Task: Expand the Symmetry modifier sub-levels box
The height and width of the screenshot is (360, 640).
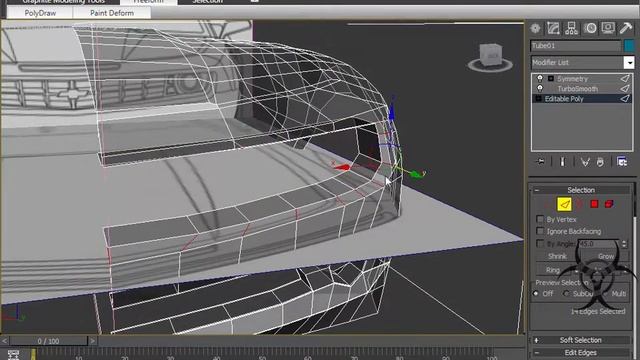Action: pos(551,78)
